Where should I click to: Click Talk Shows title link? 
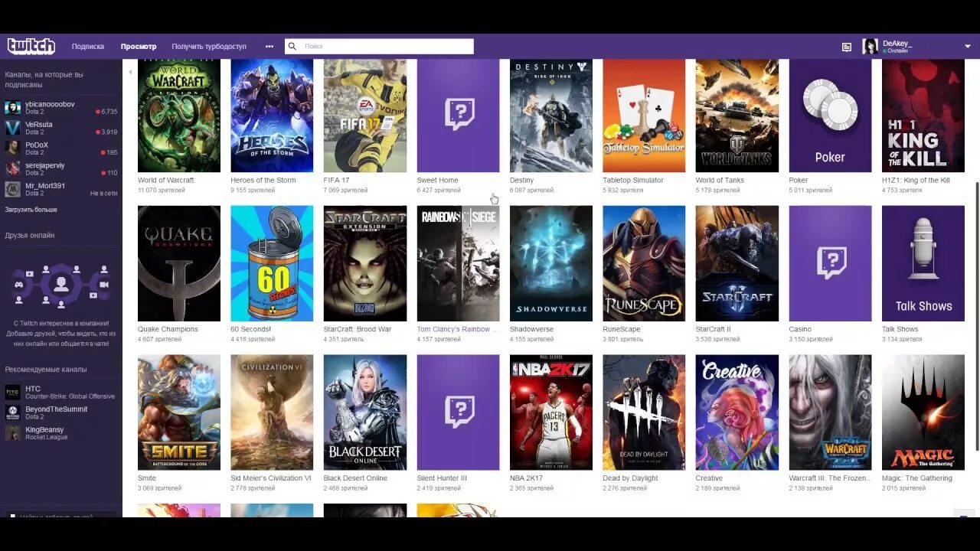(900, 329)
